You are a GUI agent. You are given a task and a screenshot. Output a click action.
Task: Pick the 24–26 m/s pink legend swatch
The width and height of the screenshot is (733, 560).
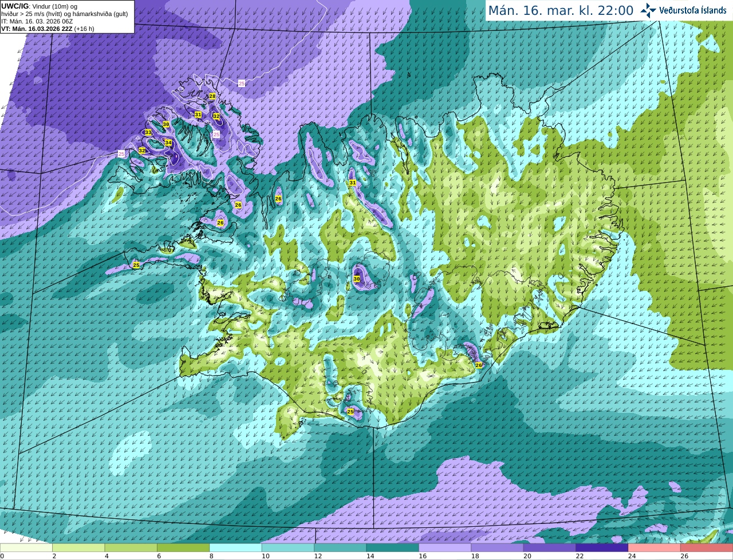[x=655, y=548]
